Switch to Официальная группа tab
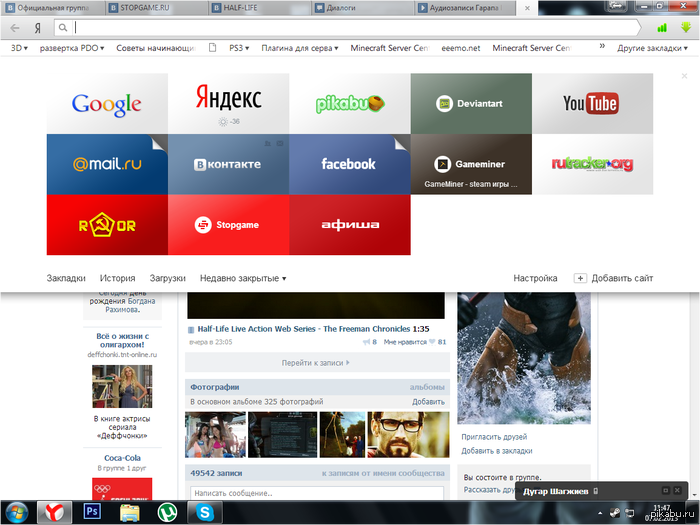The height and width of the screenshot is (525, 700). 53,8
